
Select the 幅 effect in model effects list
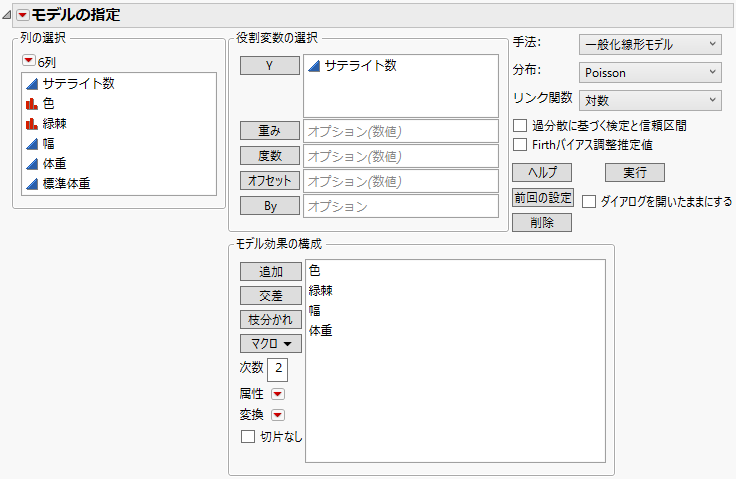(314, 310)
